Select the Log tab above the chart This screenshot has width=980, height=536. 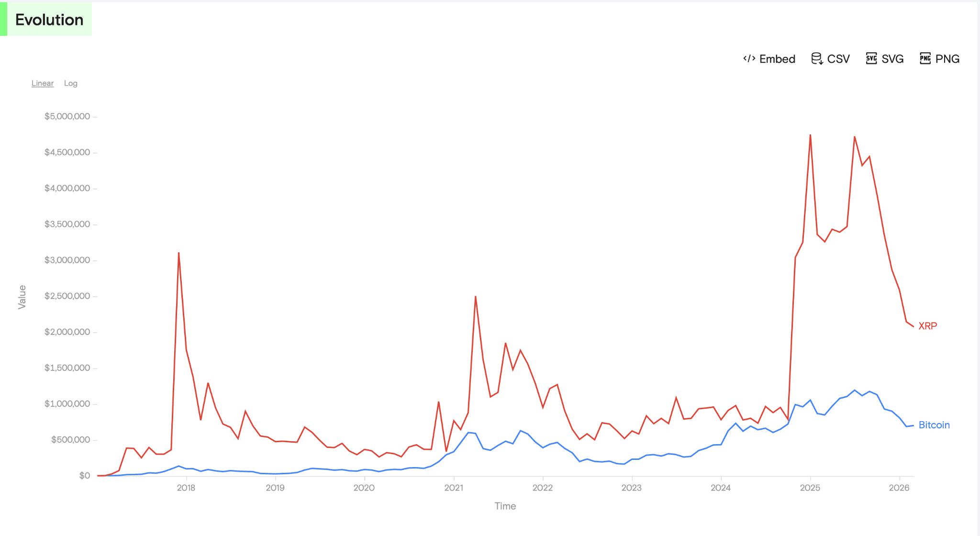[x=71, y=83]
